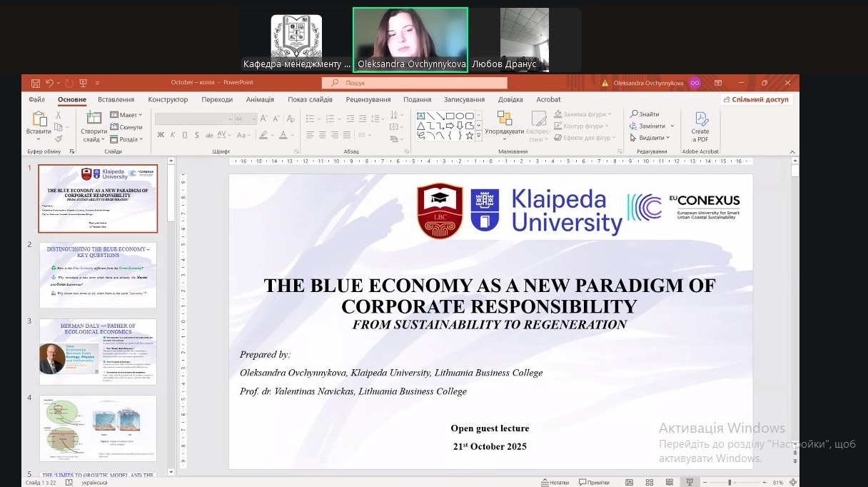This screenshot has width=868, height=487.
Task: Click the Cut scissors icon
Action: [x=59, y=115]
